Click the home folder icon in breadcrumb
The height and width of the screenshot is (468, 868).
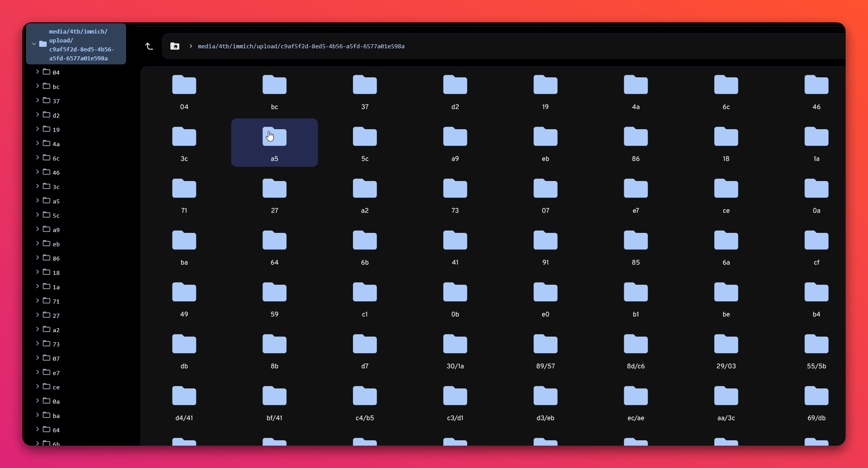(x=175, y=46)
